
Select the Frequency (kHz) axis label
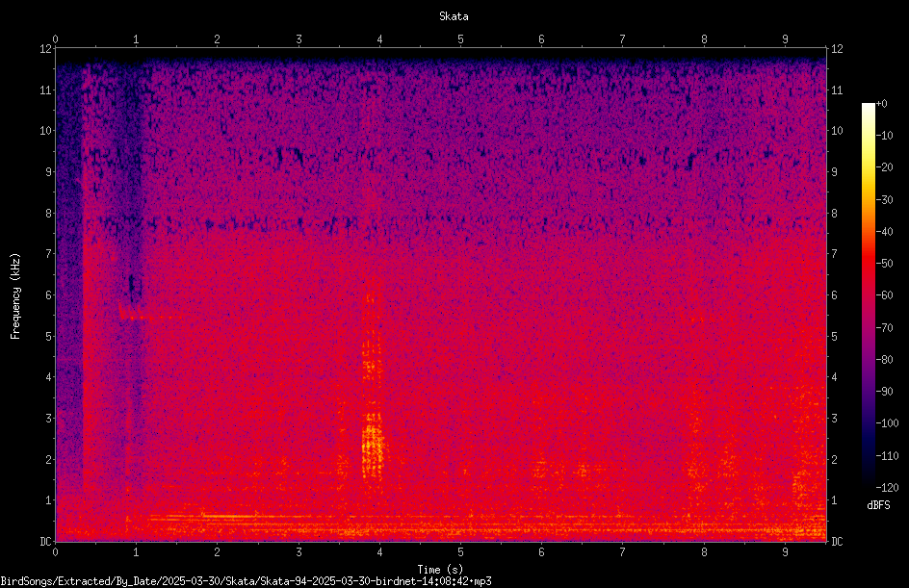coord(15,296)
